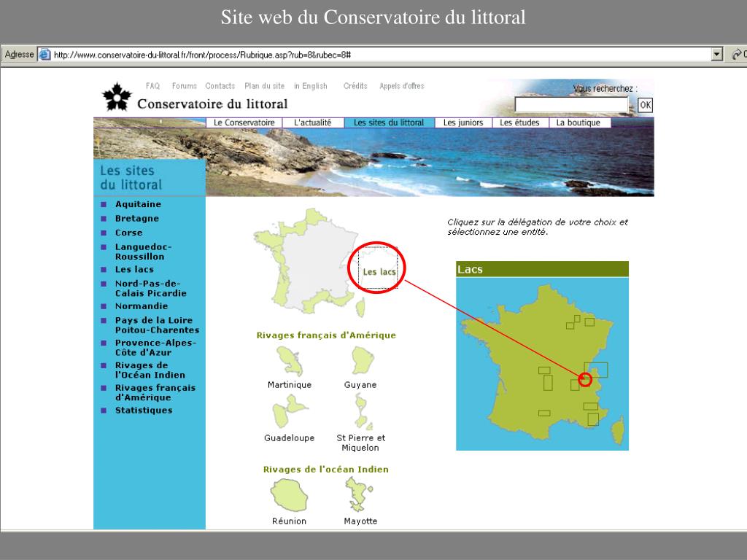Select the Les sites du littoral tab
The height and width of the screenshot is (560, 747).
click(x=389, y=122)
